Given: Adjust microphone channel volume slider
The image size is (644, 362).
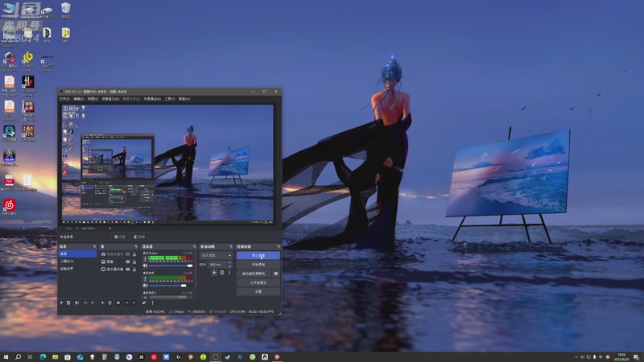Looking at the screenshot, I should click(171, 265).
